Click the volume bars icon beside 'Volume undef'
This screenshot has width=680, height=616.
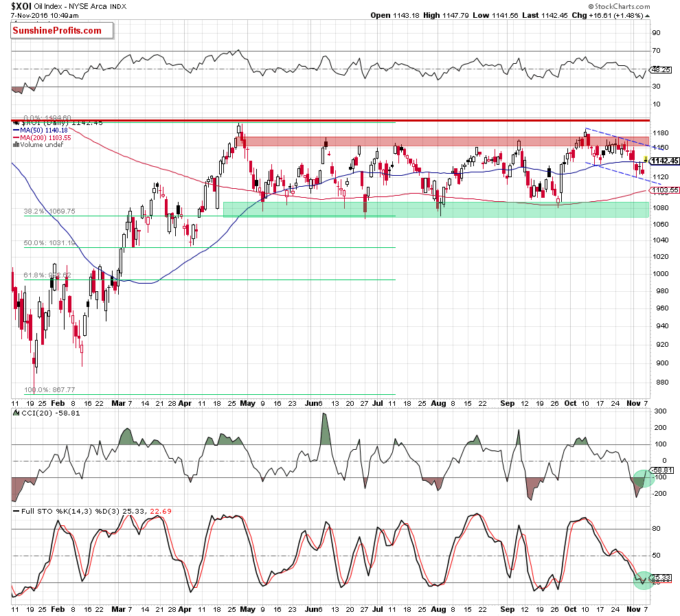[x=16, y=145]
